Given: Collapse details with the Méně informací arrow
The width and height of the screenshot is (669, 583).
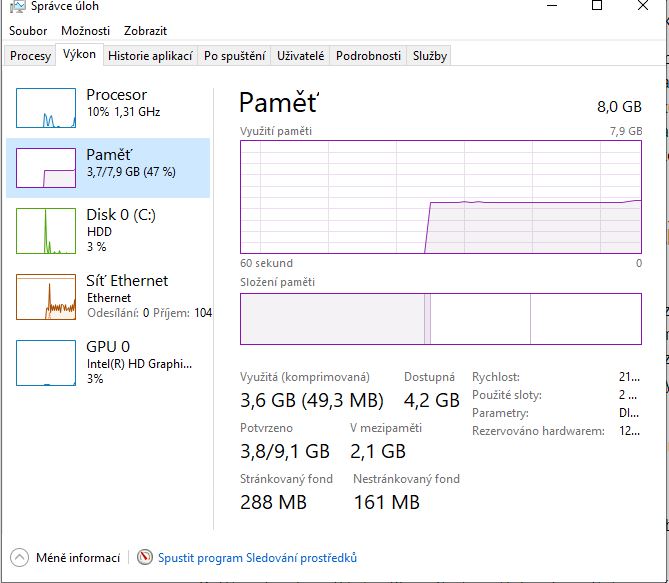Looking at the screenshot, I should pos(19,558).
